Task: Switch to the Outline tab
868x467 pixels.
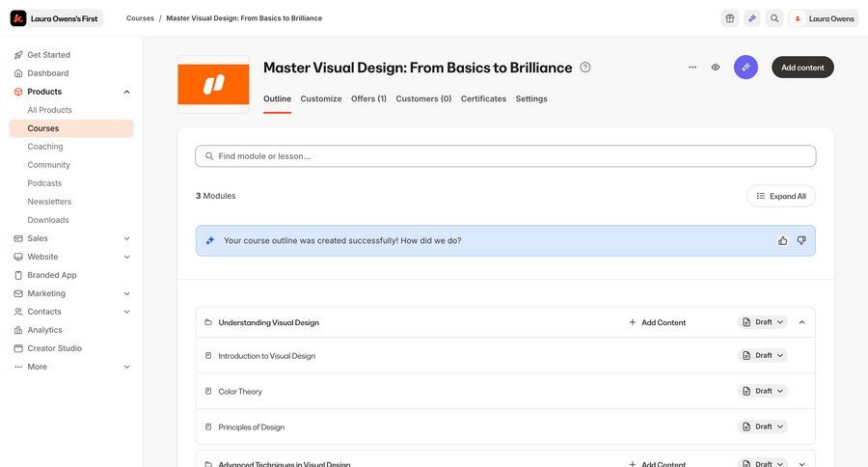Action: click(278, 98)
